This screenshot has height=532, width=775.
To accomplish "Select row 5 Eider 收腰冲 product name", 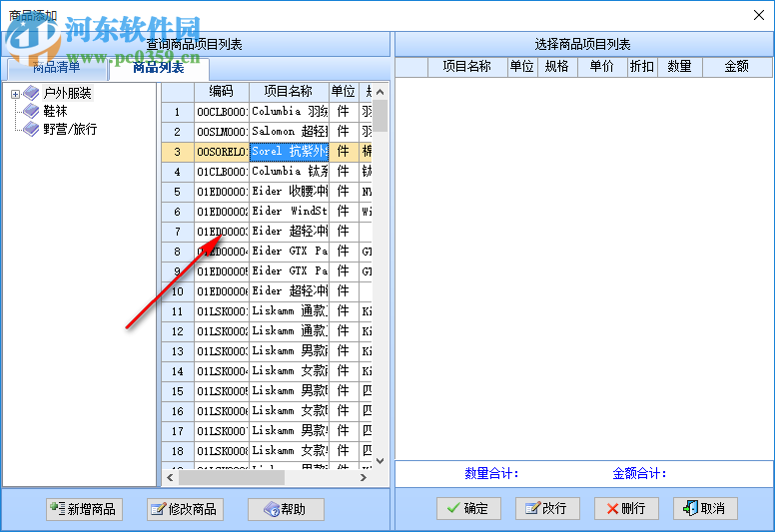I will (x=290, y=192).
